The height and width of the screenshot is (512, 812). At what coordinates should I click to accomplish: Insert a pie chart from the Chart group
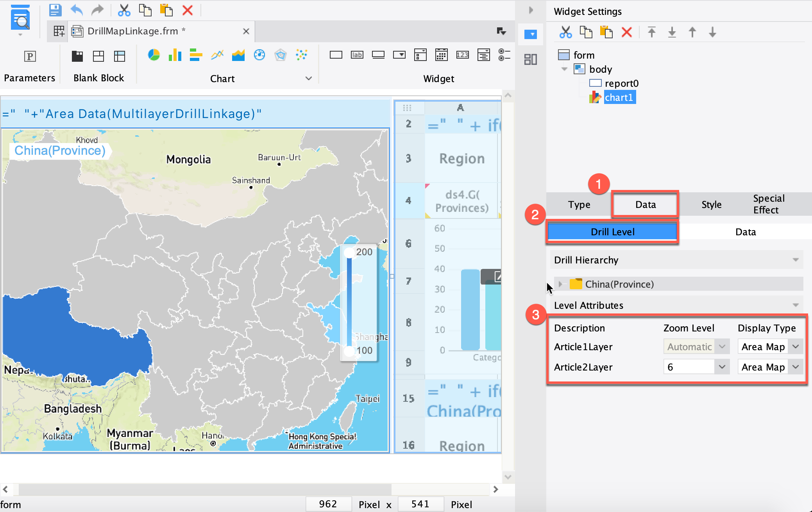[154, 55]
